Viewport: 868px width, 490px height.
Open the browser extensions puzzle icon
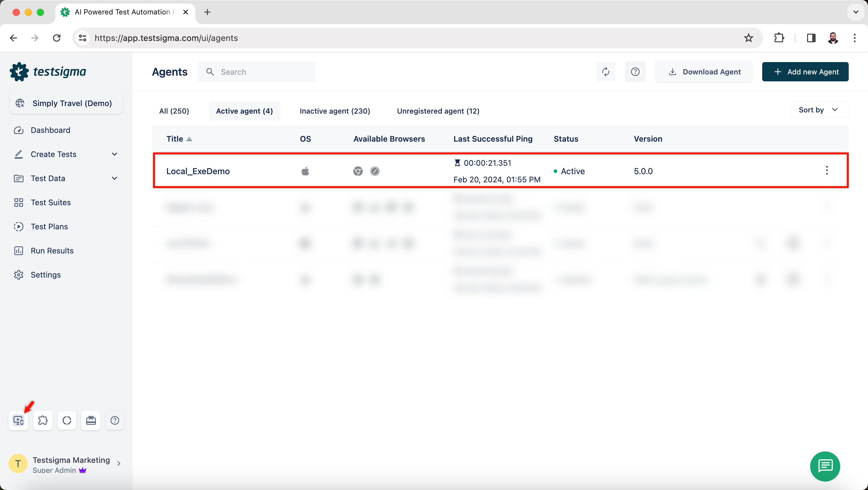click(x=779, y=38)
